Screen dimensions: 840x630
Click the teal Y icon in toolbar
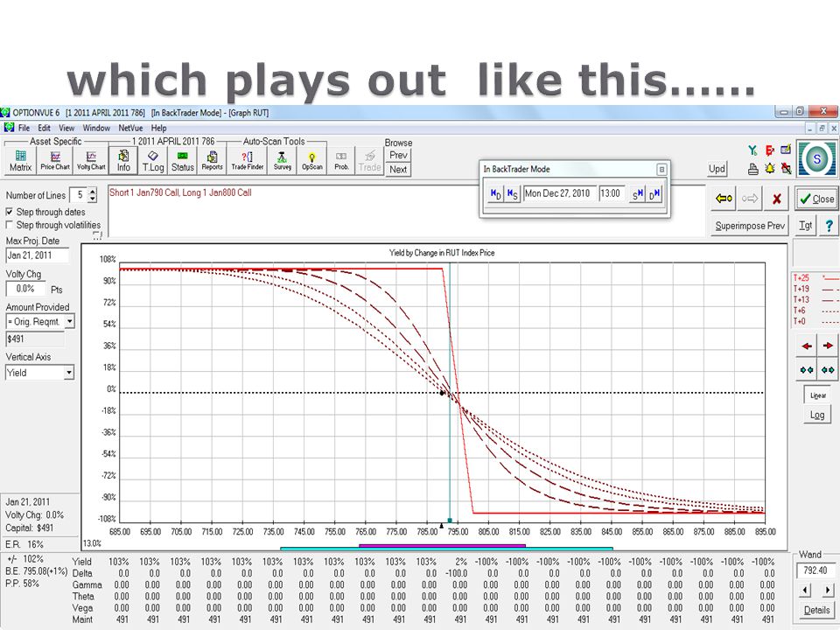pyautogui.click(x=753, y=151)
